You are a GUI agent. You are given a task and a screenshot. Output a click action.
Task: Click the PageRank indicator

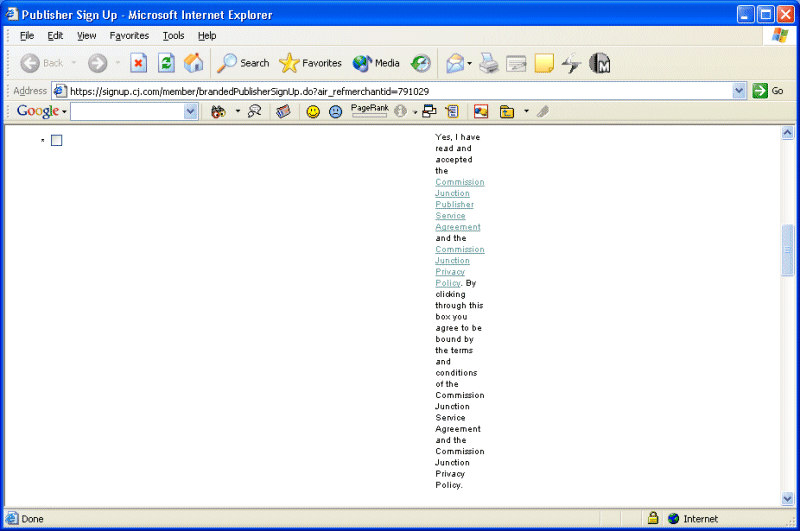(369, 110)
